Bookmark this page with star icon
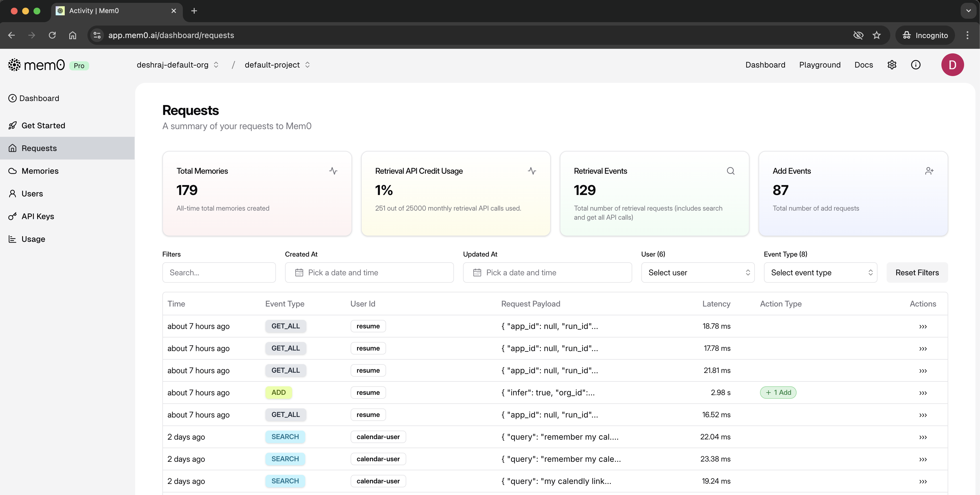 point(877,35)
